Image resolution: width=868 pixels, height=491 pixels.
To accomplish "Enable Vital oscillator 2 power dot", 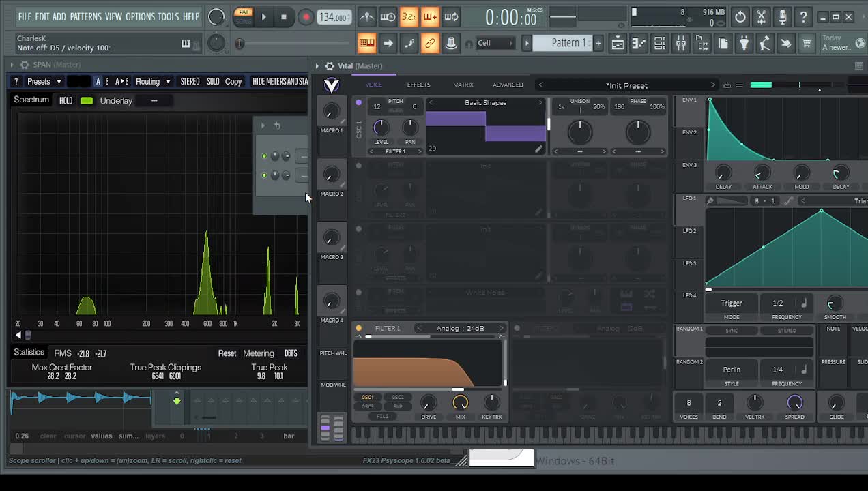I will 358,166.
